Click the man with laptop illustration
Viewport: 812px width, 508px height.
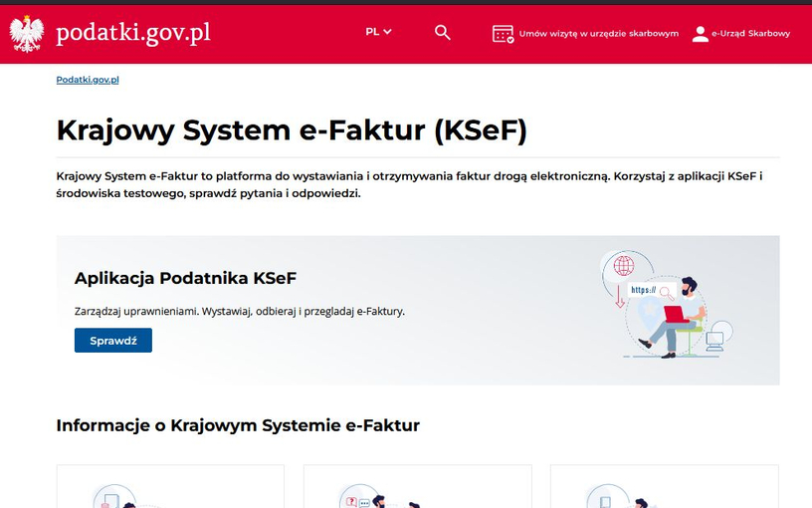[x=667, y=305]
